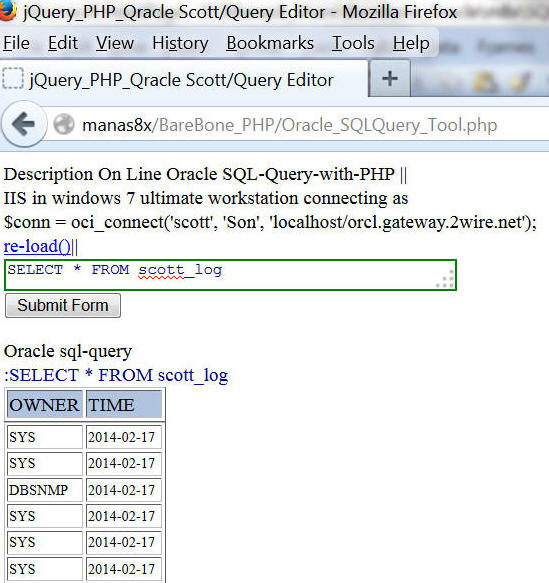Click the URL address bar text
The width and height of the screenshot is (549, 583).
[x=290, y=125]
